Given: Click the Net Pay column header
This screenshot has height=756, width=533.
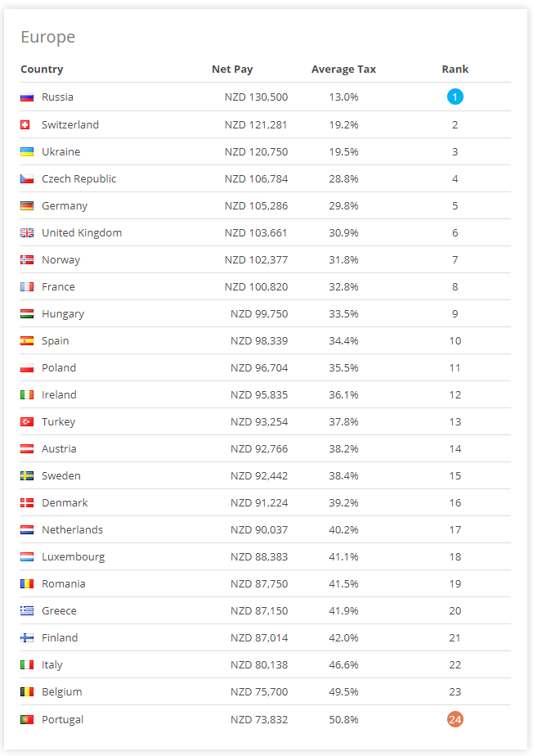Looking at the screenshot, I should click(232, 69).
